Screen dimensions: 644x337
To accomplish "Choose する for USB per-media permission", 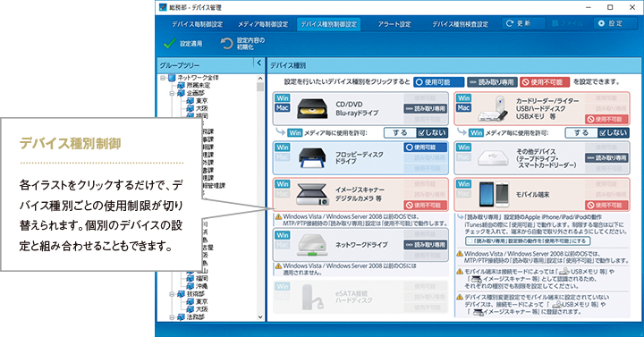I will (x=581, y=132).
